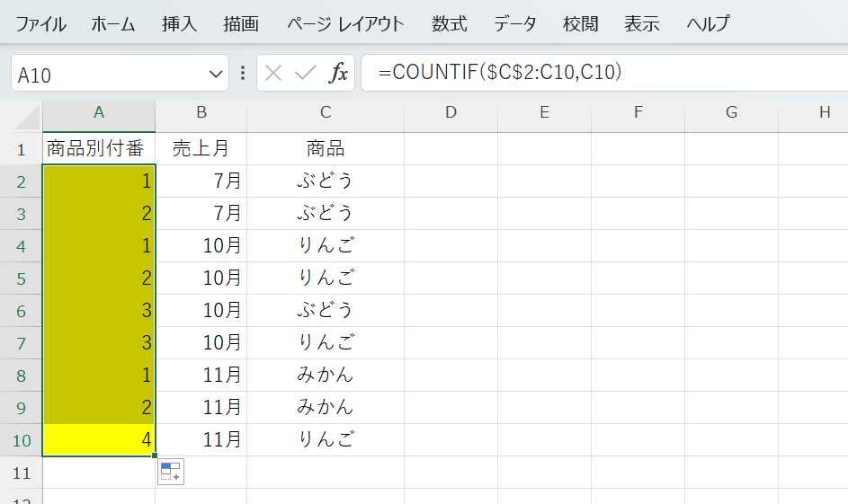848x504 pixels.
Task: Select the 商品別付番 header cell
Action: pyautogui.click(x=99, y=148)
